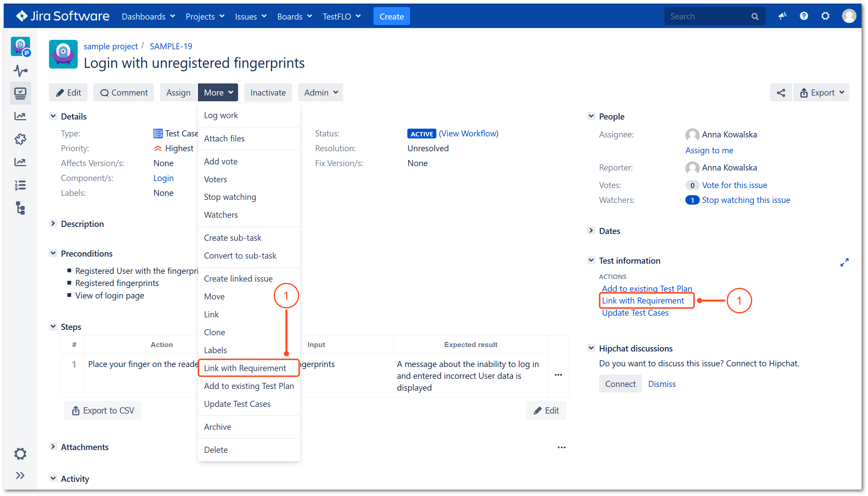Click Connect to Hipchat button
868x496 pixels.
[620, 384]
